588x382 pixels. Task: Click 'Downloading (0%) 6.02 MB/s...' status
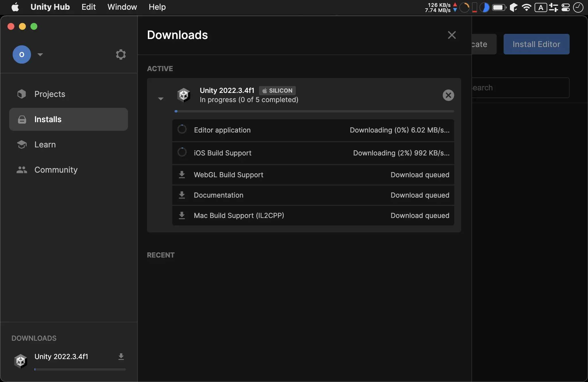pyautogui.click(x=400, y=130)
